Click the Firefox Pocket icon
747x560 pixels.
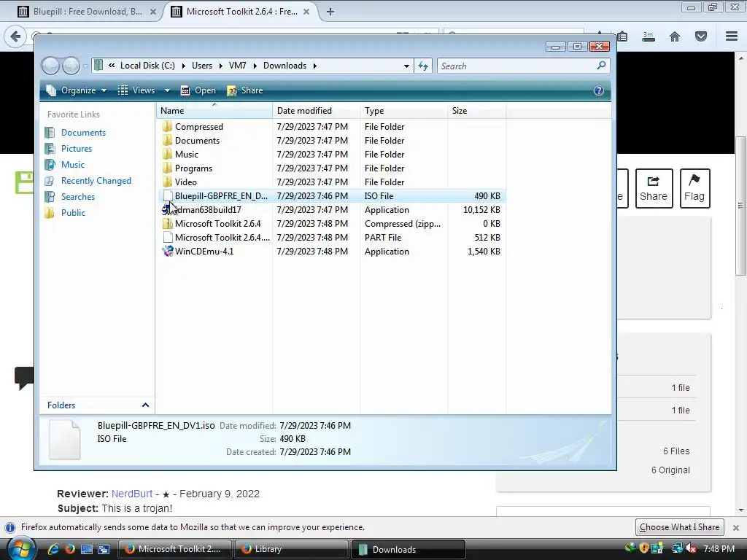click(701, 36)
